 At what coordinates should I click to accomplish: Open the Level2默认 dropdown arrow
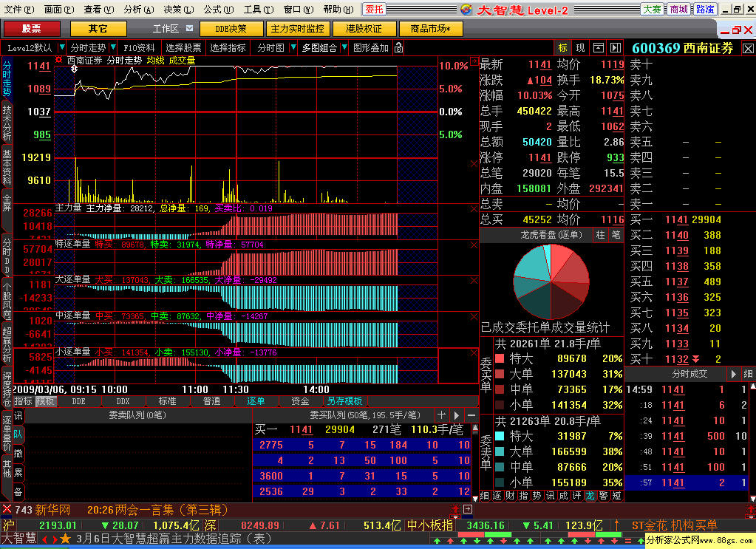tap(62, 47)
